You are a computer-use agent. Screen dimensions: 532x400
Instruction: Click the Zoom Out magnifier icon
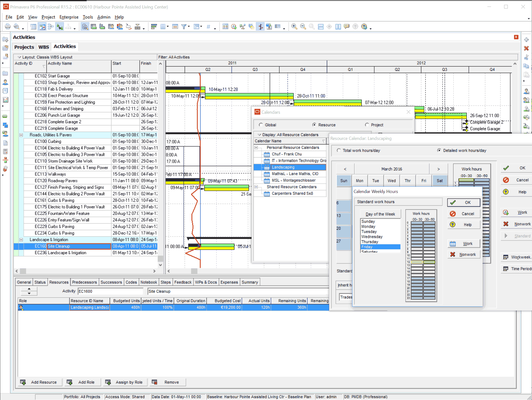(303, 27)
